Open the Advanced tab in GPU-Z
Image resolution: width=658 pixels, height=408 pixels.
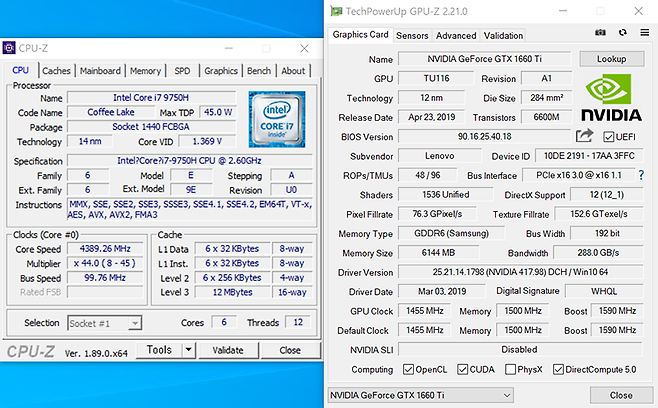point(456,36)
